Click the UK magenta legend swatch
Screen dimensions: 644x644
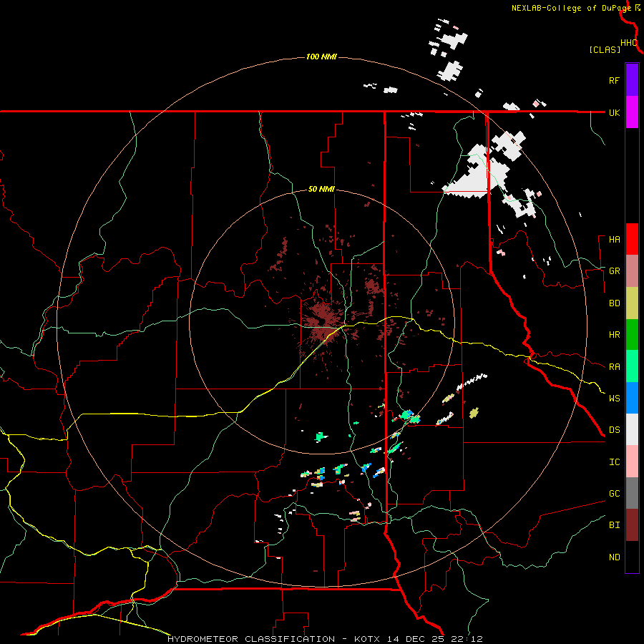click(632, 112)
